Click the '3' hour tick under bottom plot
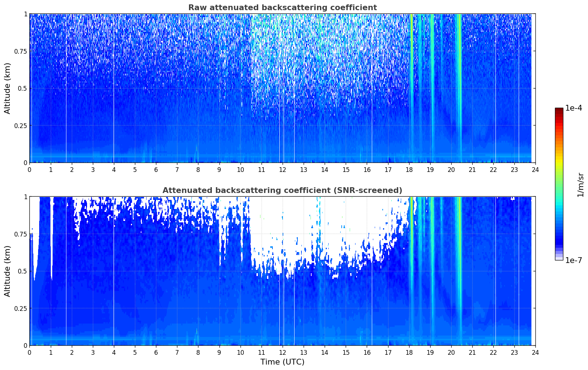The height and width of the screenshot is (370, 588). click(93, 352)
